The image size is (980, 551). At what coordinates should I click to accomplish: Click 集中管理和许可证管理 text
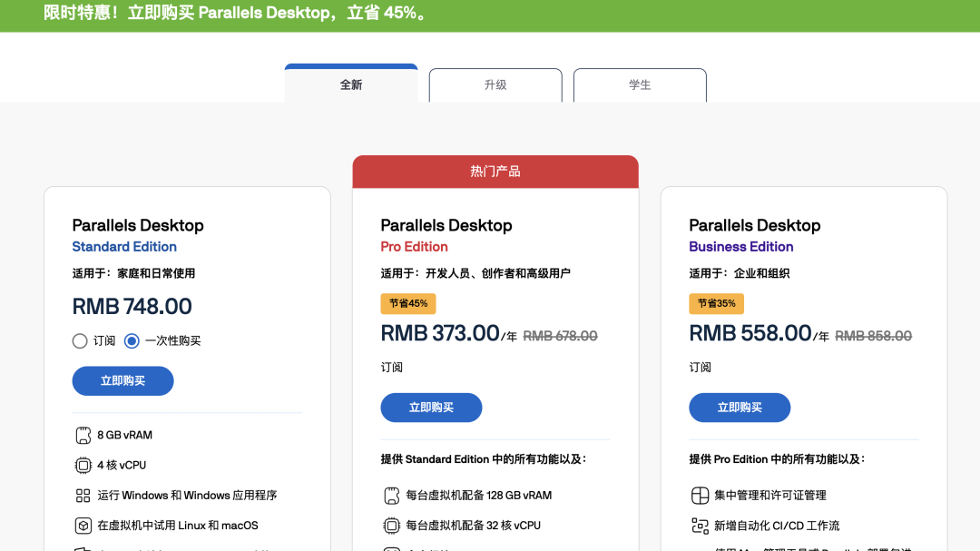point(770,496)
